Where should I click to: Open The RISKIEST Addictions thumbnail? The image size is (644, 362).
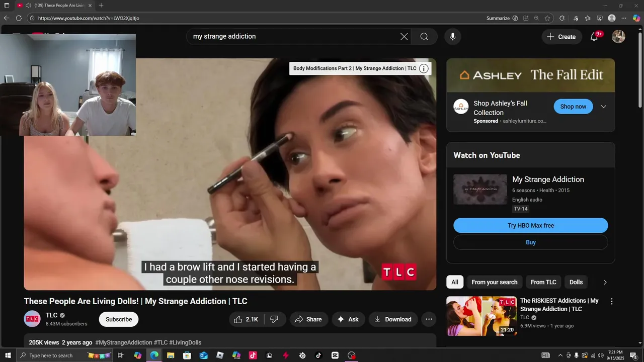point(481,316)
